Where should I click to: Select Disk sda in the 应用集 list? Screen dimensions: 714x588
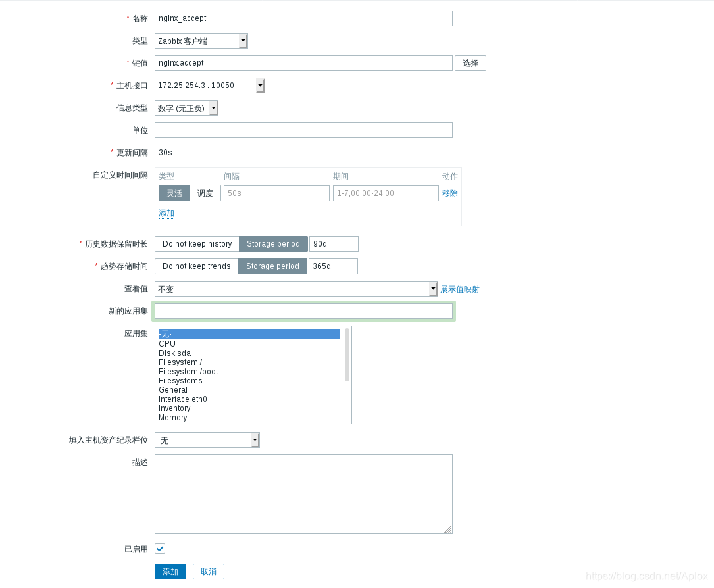tap(249, 353)
